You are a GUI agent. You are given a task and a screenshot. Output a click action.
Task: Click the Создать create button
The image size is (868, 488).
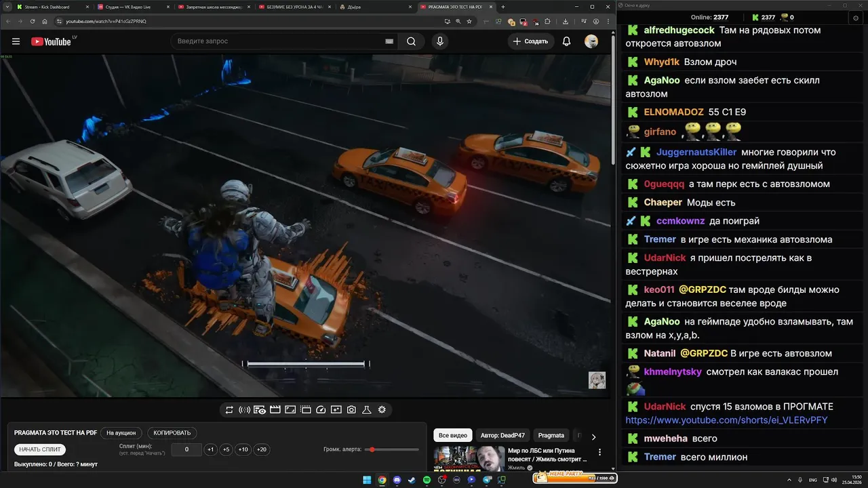pos(530,41)
